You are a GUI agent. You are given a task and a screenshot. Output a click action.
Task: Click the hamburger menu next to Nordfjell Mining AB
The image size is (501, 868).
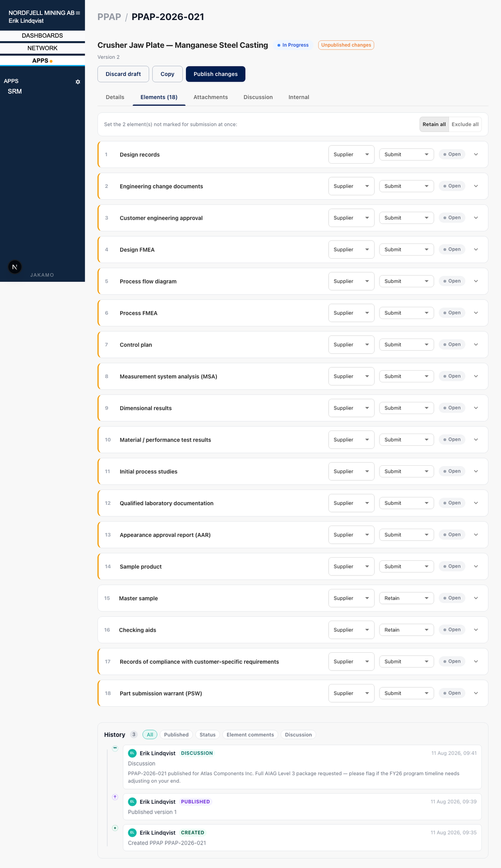(78, 13)
